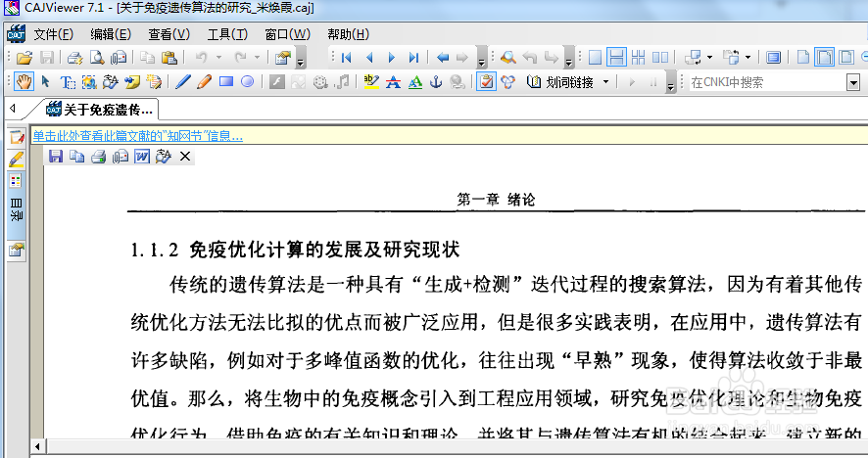Click the Find search magnifier icon
868x458 pixels.
point(508,58)
